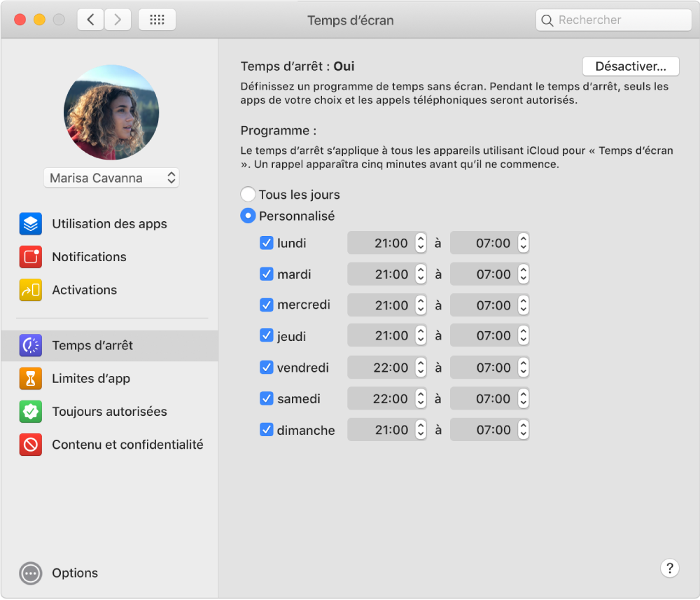The width and height of the screenshot is (700, 600).
Task: Click the jeudi start time stepper
Action: pyautogui.click(x=421, y=335)
